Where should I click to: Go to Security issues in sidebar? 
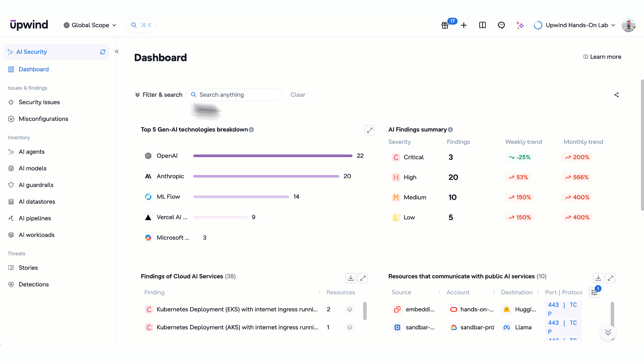click(x=39, y=102)
